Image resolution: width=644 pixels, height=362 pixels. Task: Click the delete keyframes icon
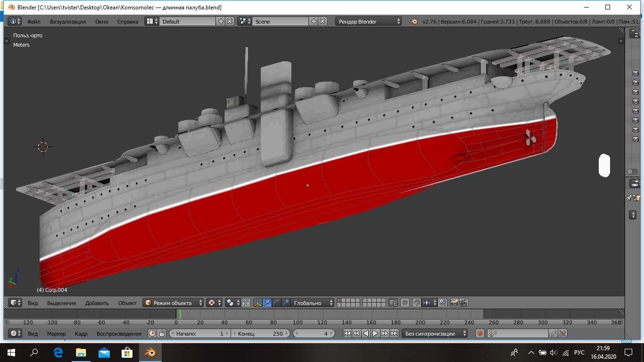click(x=562, y=334)
